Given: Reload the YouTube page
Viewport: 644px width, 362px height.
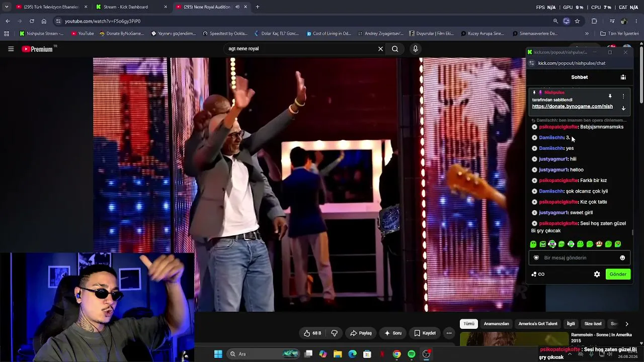Looking at the screenshot, I should (32, 21).
